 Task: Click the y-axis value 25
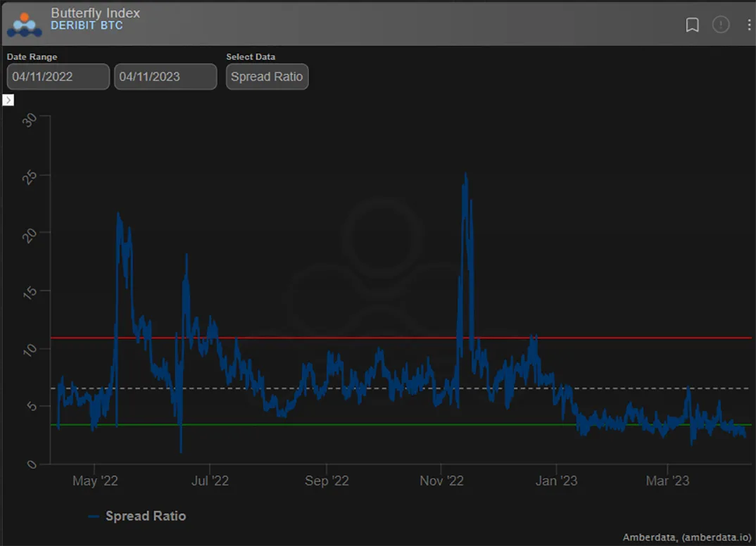click(x=30, y=178)
